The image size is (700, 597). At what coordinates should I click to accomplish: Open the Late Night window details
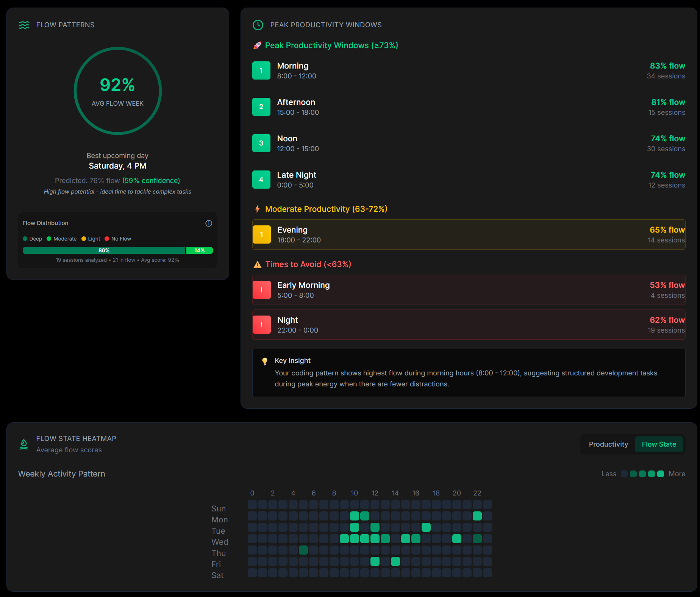coord(469,180)
